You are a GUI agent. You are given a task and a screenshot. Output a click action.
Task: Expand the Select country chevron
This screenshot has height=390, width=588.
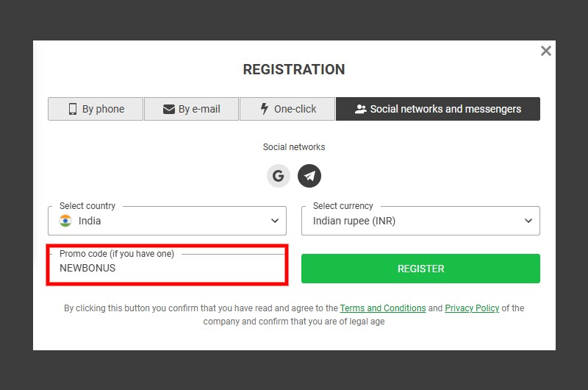coord(275,221)
